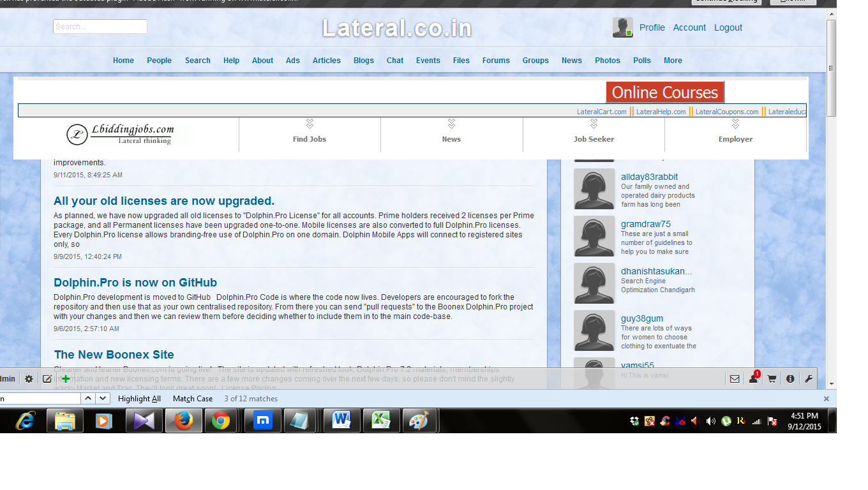Open the Articles menu item
The height and width of the screenshot is (490, 868).
click(x=327, y=61)
